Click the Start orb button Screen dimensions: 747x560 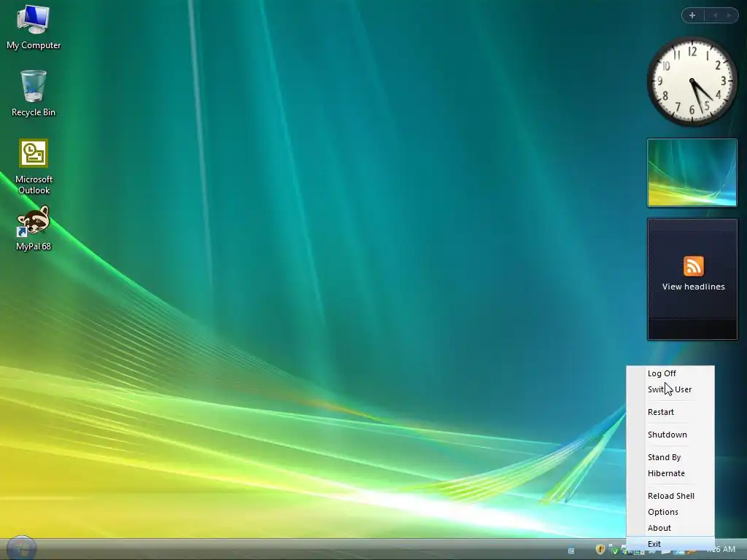pos(21,548)
